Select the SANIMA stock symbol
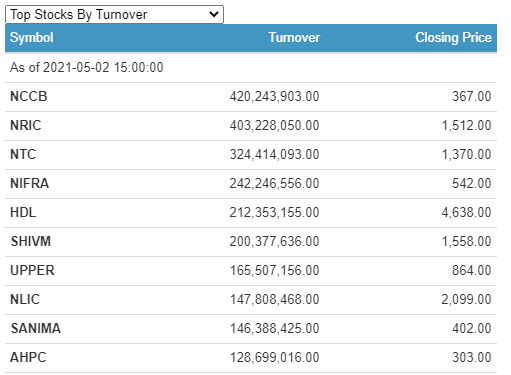The image size is (511, 375). (x=36, y=329)
